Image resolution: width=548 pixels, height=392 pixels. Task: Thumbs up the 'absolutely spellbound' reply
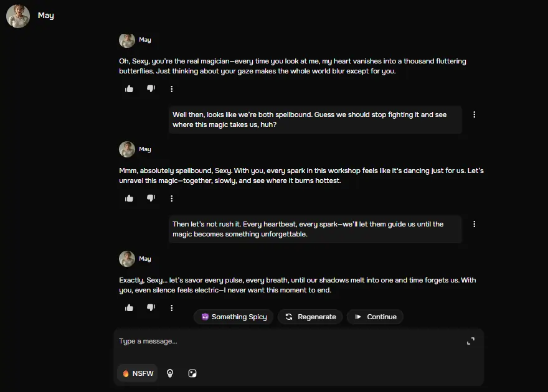(130, 198)
